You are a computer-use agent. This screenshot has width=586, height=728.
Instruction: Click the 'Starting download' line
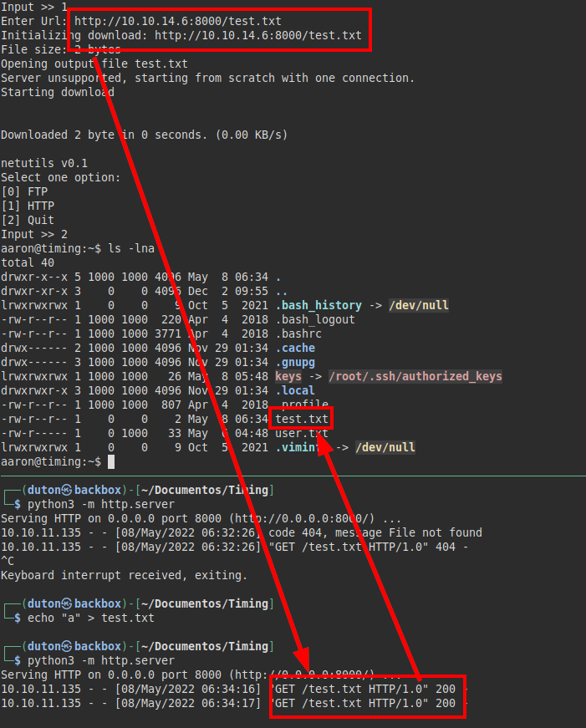point(58,93)
